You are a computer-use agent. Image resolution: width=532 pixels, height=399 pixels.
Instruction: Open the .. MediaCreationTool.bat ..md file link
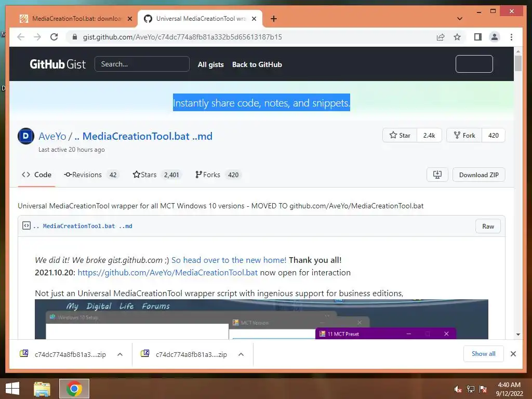pyautogui.click(x=83, y=226)
